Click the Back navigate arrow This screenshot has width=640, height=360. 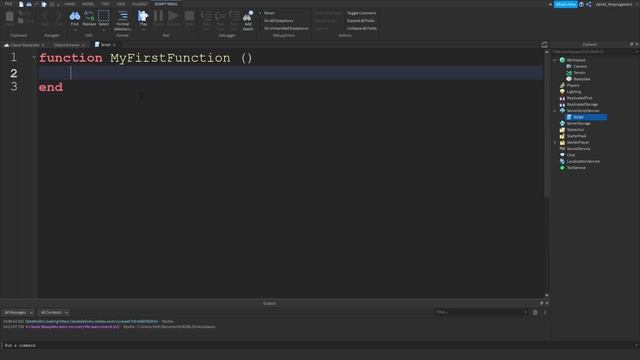(45, 16)
